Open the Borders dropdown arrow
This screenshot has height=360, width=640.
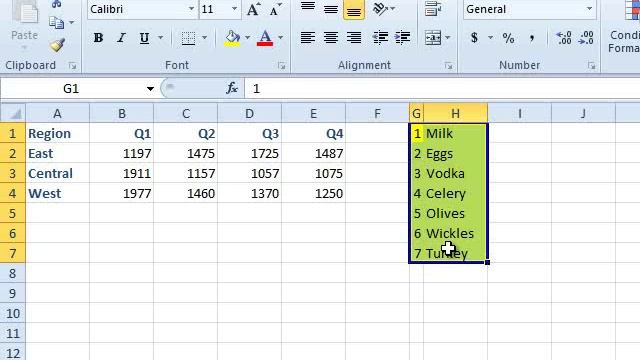tap(204, 38)
